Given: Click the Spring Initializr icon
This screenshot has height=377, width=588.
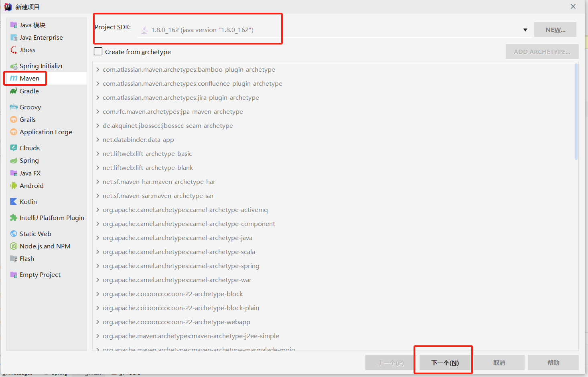Looking at the screenshot, I should (x=14, y=66).
